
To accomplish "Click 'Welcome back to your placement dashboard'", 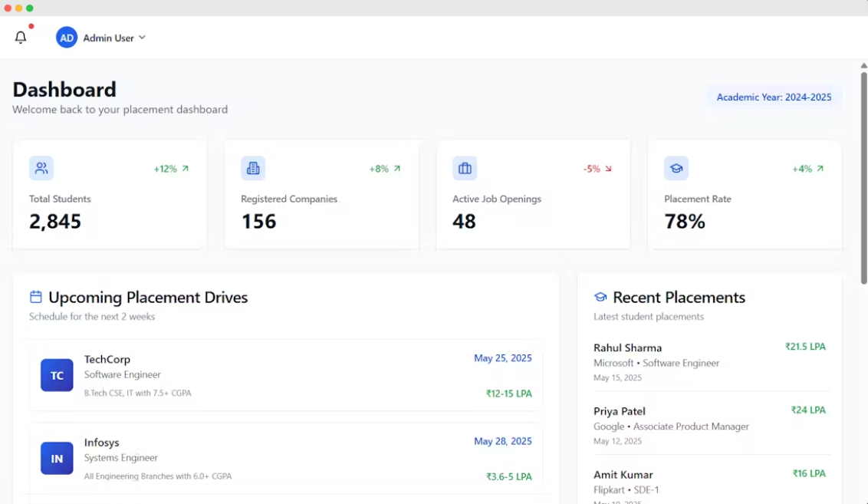I will coord(120,109).
